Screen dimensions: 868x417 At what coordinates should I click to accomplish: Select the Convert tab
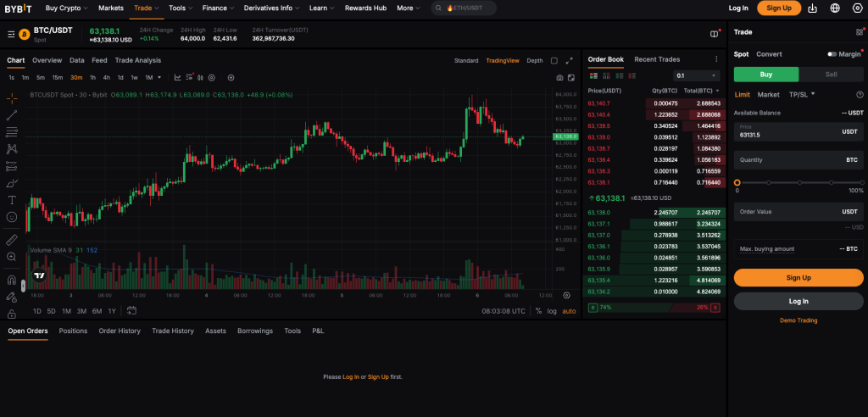[x=769, y=54]
